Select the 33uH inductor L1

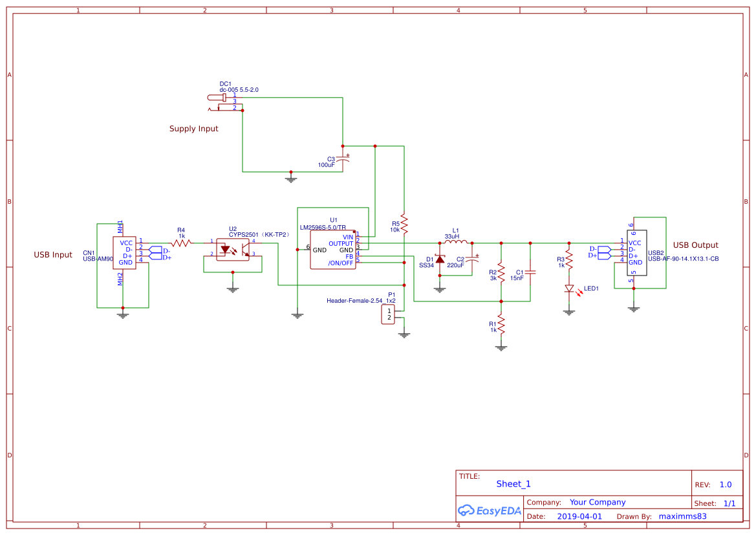click(x=455, y=241)
